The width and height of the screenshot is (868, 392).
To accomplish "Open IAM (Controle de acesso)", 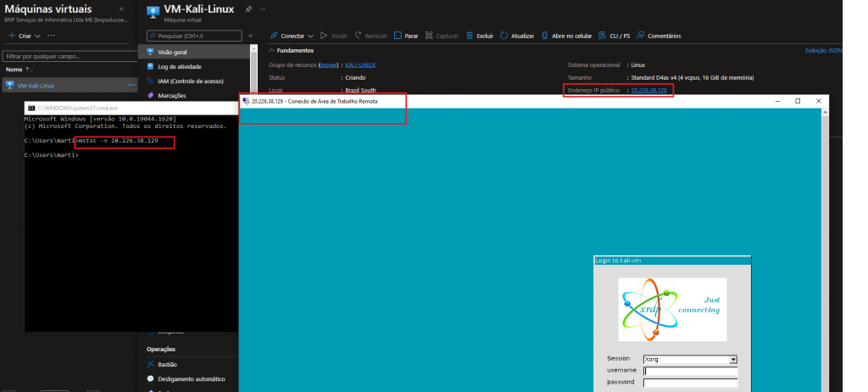I will 191,81.
